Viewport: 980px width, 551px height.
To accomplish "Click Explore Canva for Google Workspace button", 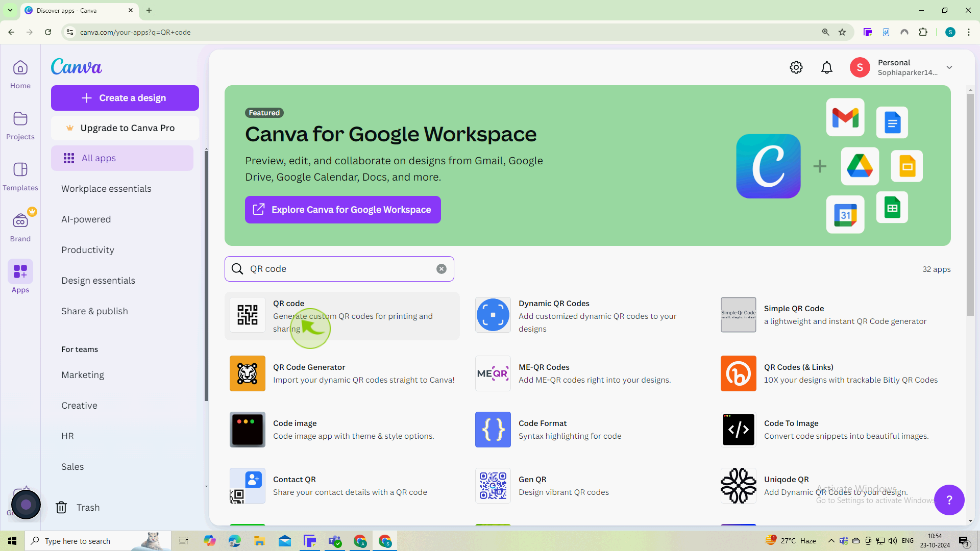I will [x=344, y=209].
